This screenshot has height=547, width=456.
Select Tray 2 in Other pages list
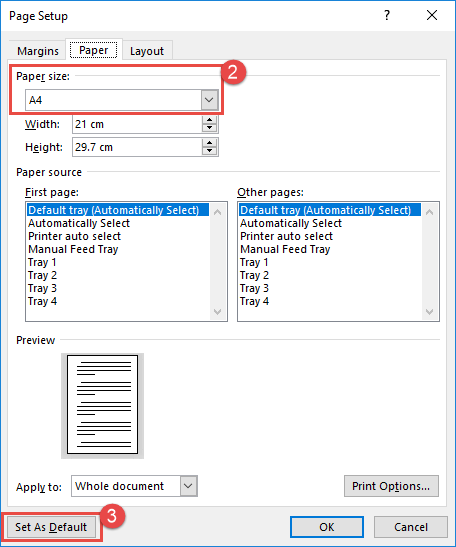point(330,275)
